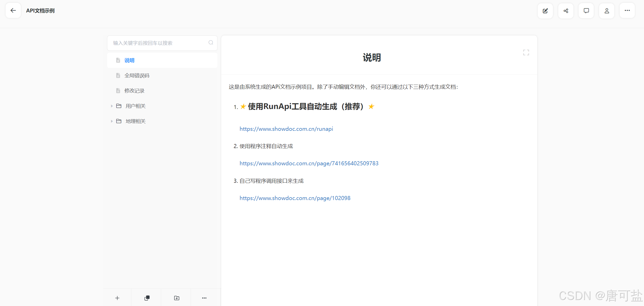The width and height of the screenshot is (644, 306).
Task: Create new folder via bottom toolbar icon
Action: click(x=177, y=298)
